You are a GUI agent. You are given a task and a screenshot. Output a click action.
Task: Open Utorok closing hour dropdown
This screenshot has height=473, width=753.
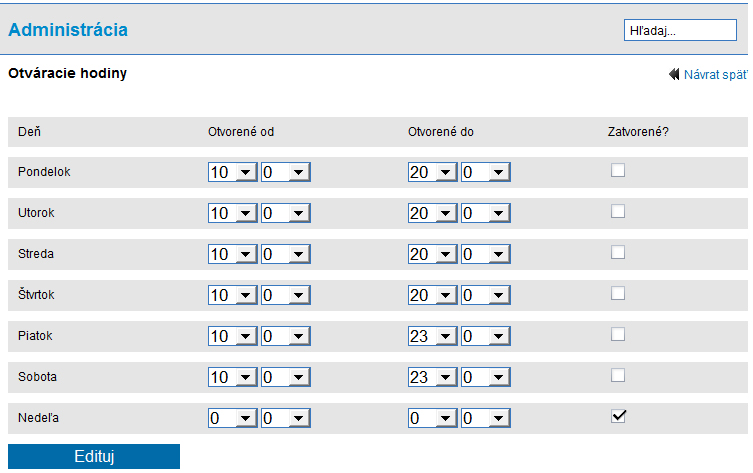(x=433, y=213)
